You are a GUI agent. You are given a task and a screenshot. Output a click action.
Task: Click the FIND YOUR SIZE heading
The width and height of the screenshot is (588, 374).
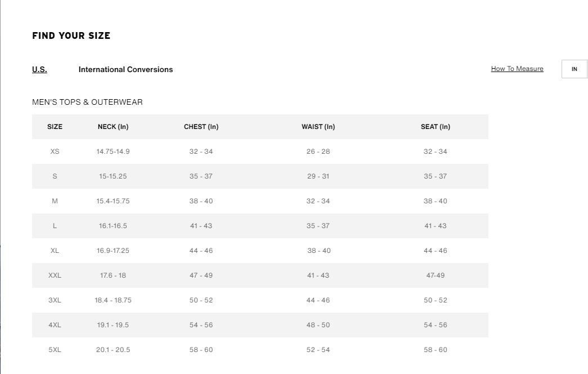tap(71, 35)
